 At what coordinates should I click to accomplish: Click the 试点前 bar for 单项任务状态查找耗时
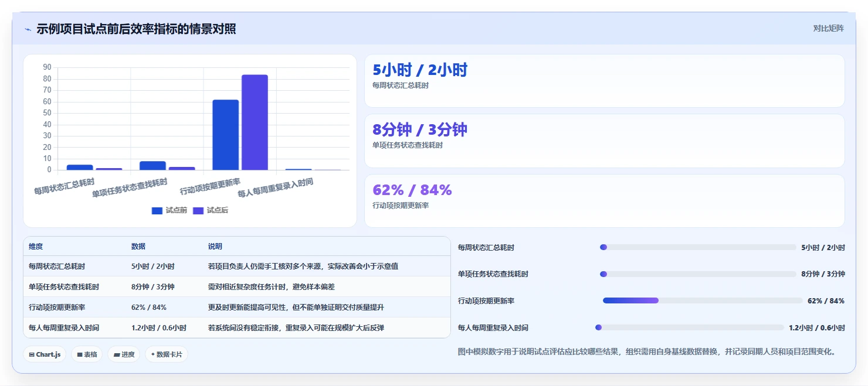(152, 166)
